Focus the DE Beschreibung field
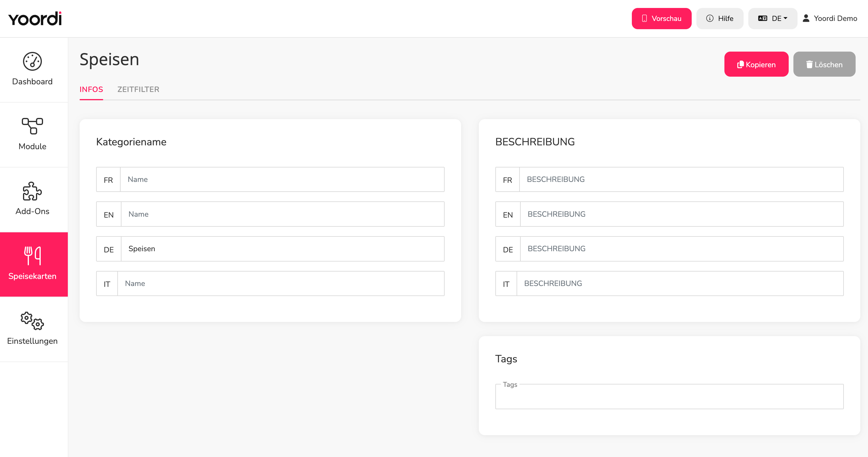 [x=682, y=249]
